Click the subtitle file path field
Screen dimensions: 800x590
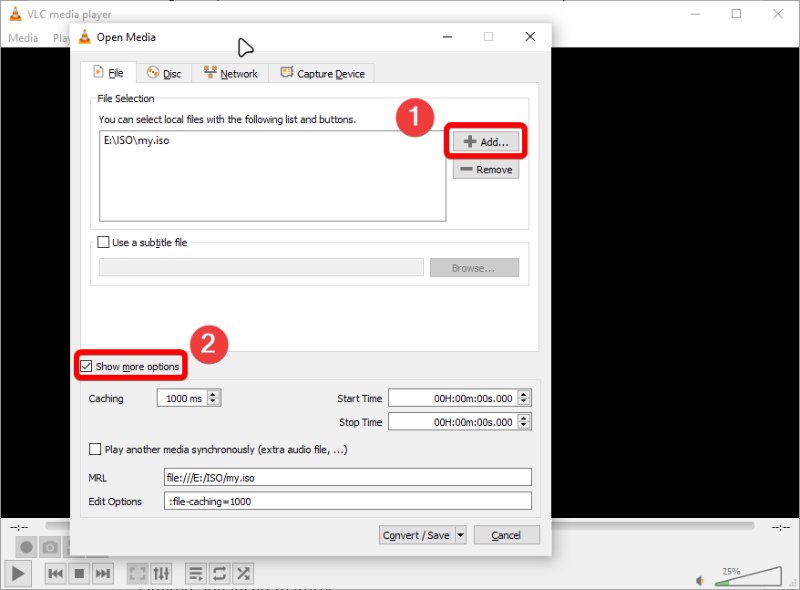261,267
